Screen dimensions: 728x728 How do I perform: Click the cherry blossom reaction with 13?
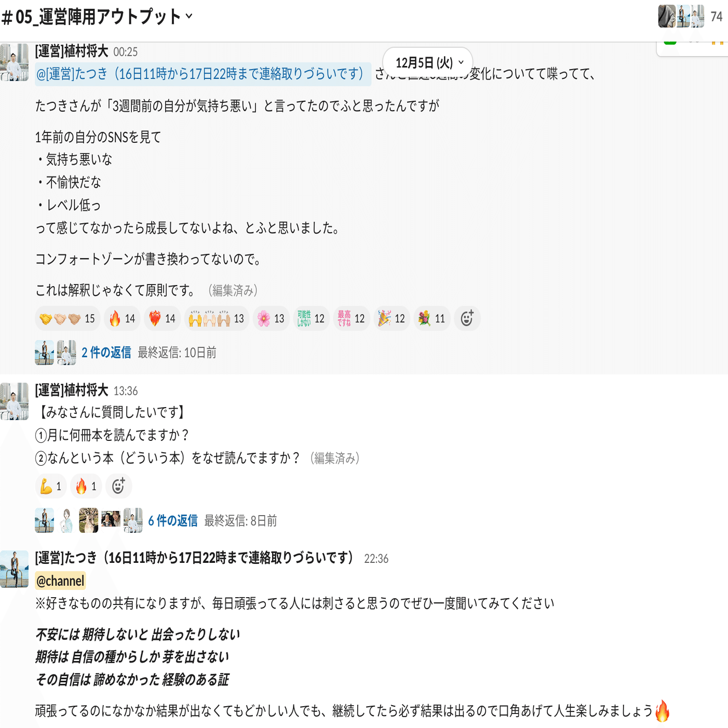tap(272, 318)
